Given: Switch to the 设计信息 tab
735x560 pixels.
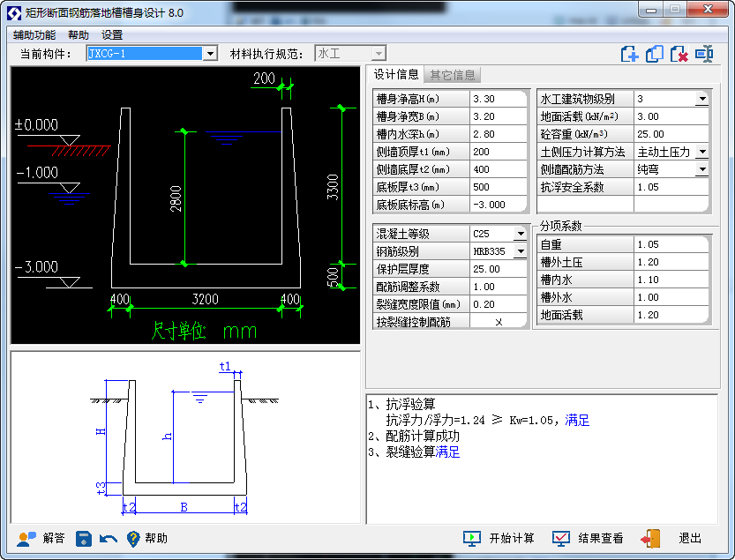Looking at the screenshot, I should (395, 74).
